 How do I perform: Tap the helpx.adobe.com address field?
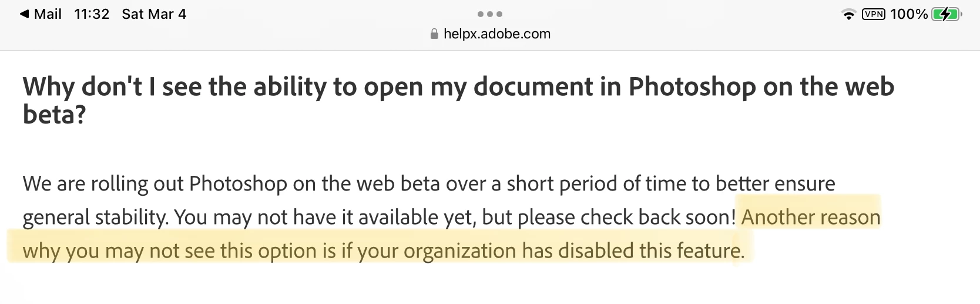click(496, 34)
